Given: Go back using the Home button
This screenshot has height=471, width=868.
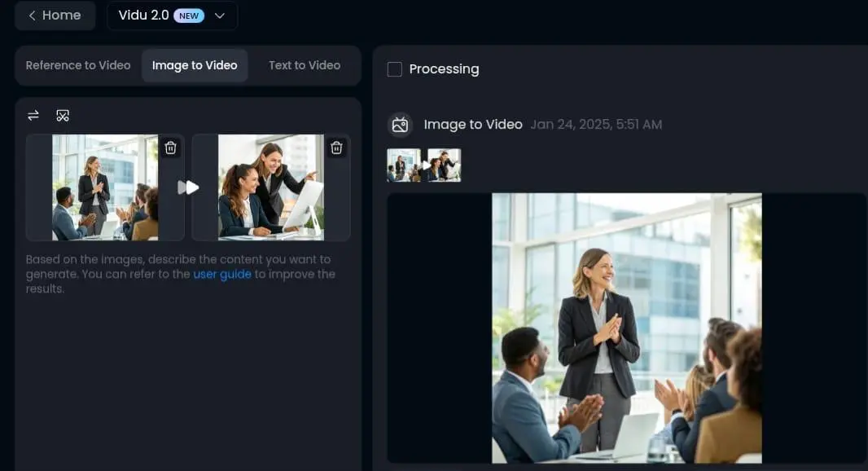Looking at the screenshot, I should click(55, 15).
